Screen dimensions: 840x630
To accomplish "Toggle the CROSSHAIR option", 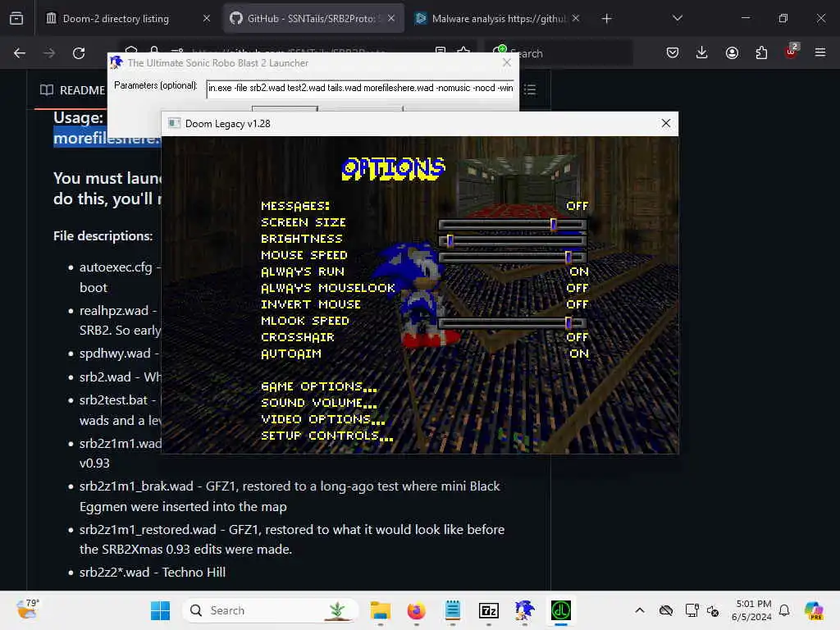I will click(x=424, y=337).
